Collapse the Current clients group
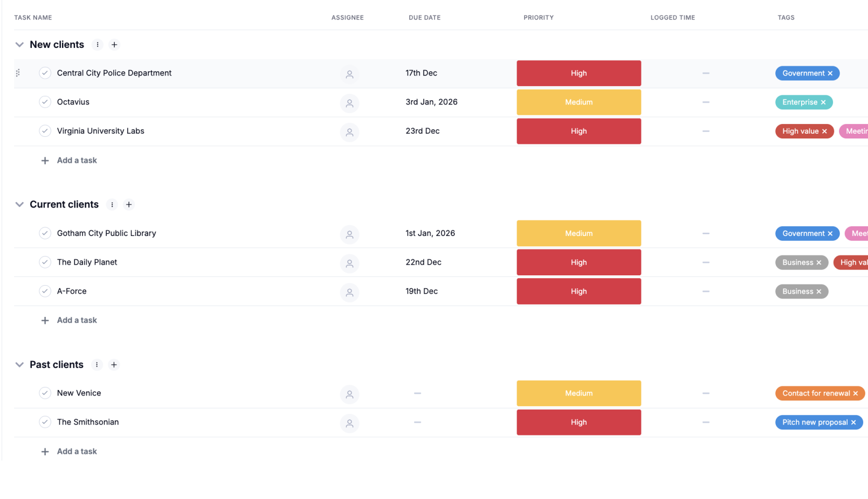 (19, 205)
